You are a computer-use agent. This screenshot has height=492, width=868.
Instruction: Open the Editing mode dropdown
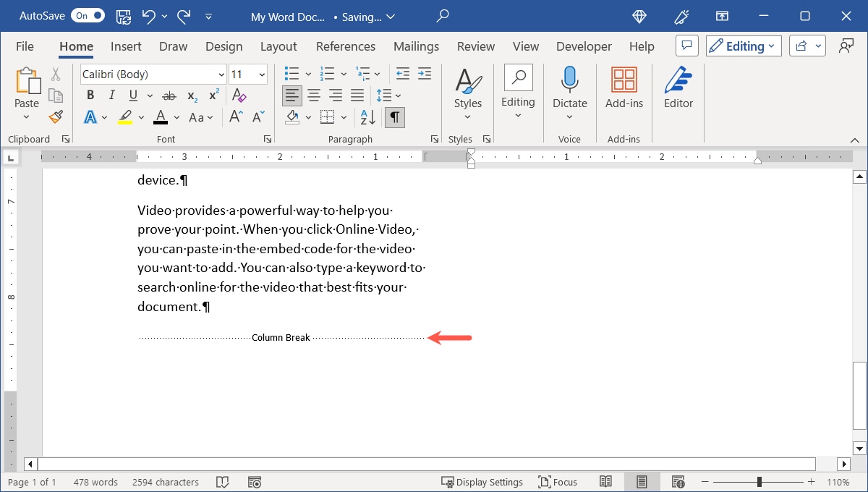click(x=743, y=46)
